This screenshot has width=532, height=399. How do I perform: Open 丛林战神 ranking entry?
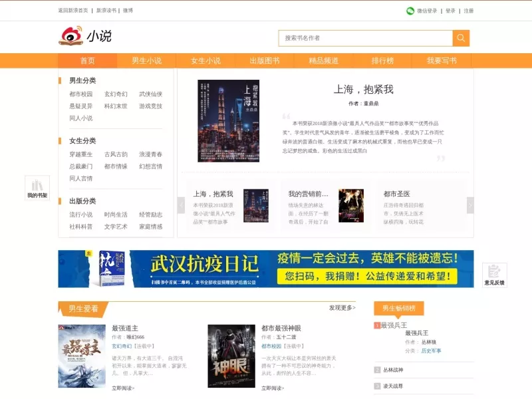click(393, 370)
